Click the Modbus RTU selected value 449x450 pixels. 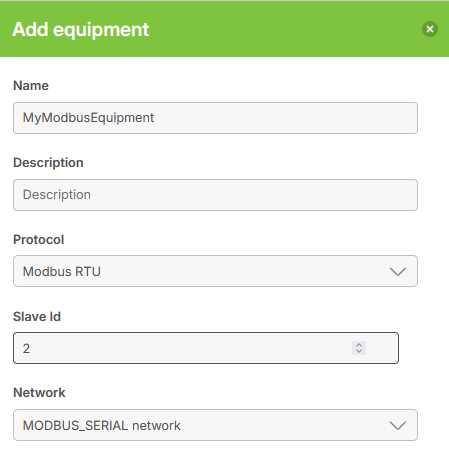pyautogui.click(x=62, y=272)
